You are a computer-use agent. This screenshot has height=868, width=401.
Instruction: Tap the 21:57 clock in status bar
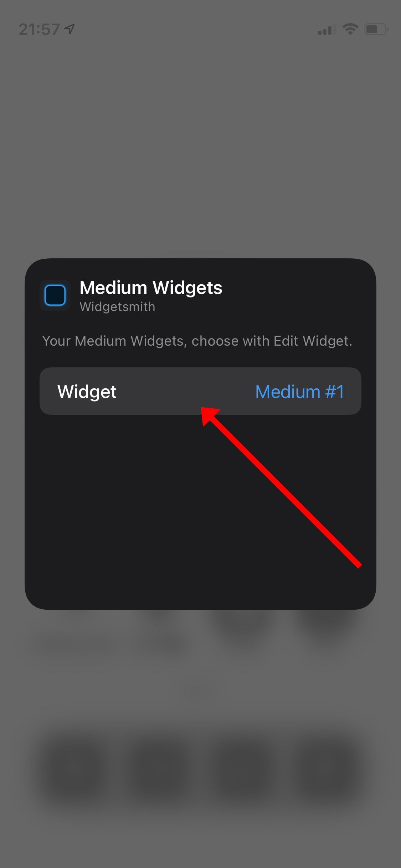pos(39,29)
